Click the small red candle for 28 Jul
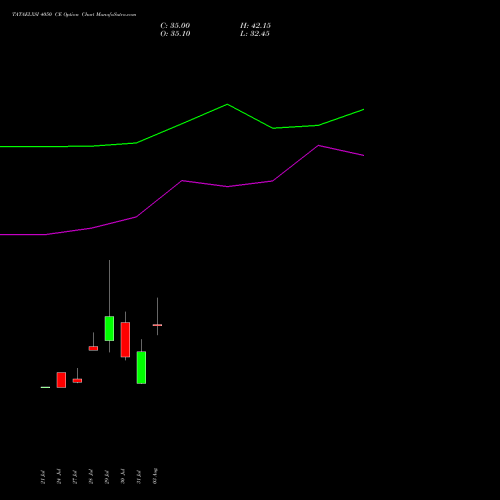500x500 pixels. pyautogui.click(x=93, y=348)
